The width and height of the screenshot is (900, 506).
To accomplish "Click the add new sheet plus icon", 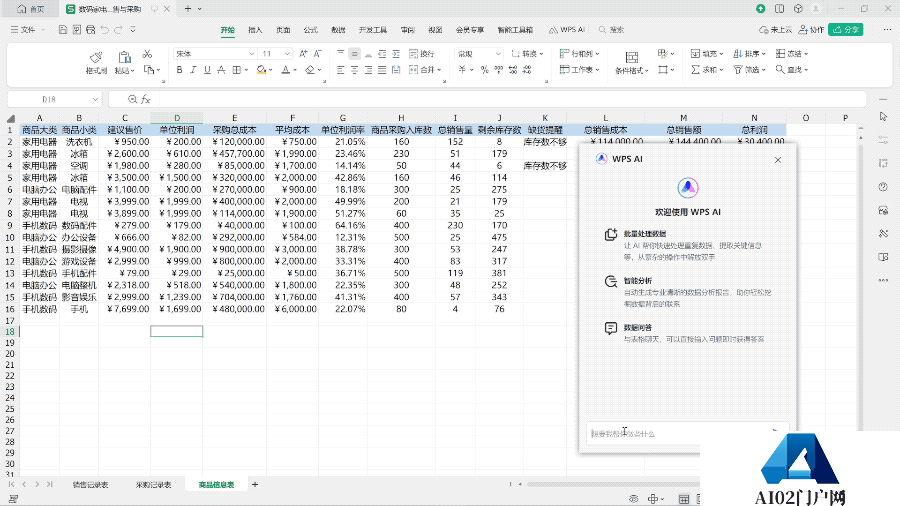I will (x=255, y=484).
